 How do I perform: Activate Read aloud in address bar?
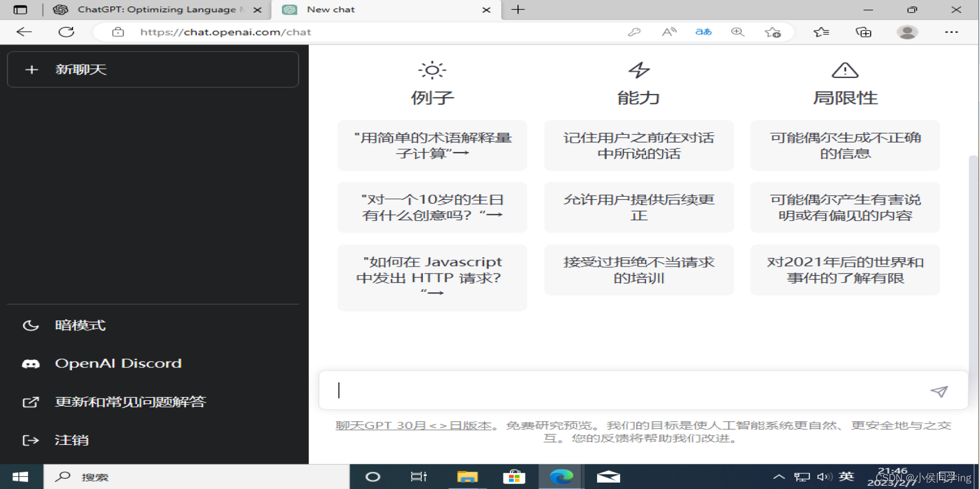click(669, 32)
